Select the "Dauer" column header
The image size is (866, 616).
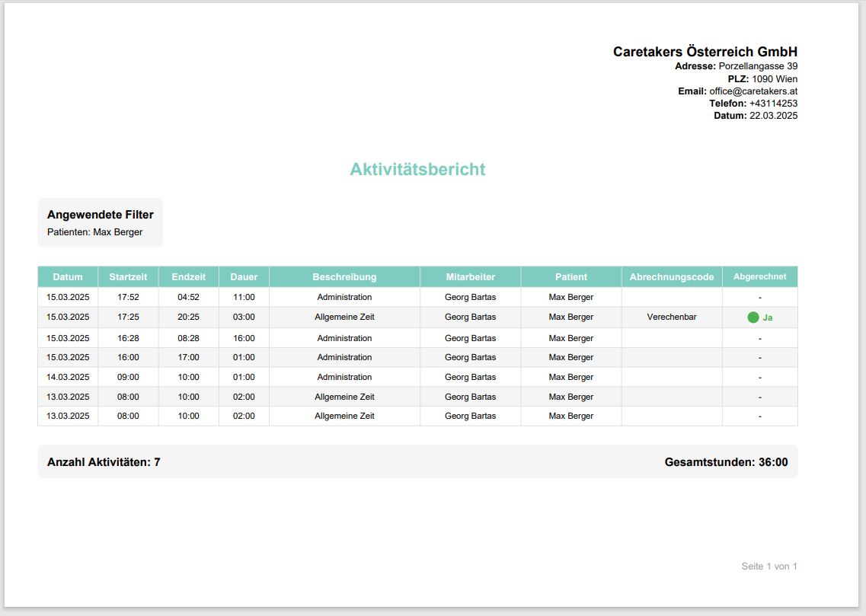[x=244, y=277]
